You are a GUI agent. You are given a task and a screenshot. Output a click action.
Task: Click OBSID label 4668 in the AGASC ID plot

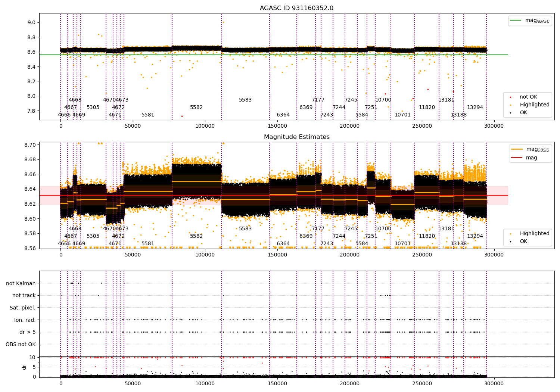pos(75,100)
